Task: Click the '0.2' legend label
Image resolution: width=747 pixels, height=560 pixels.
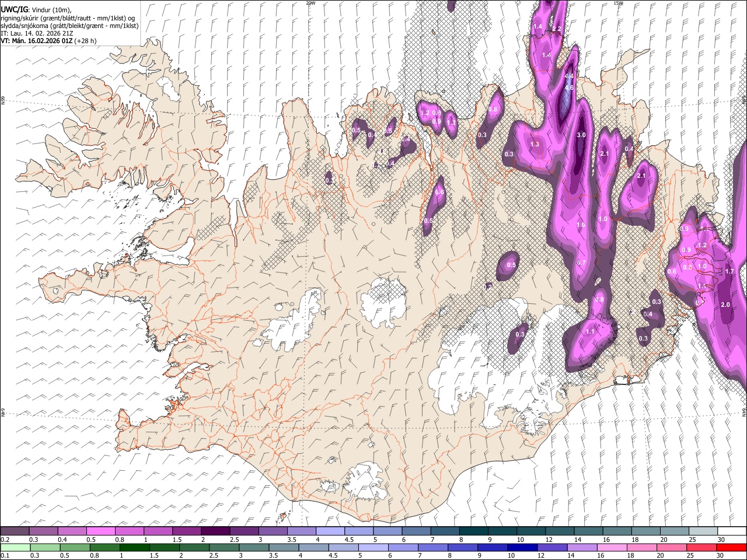Action: (x=5, y=540)
